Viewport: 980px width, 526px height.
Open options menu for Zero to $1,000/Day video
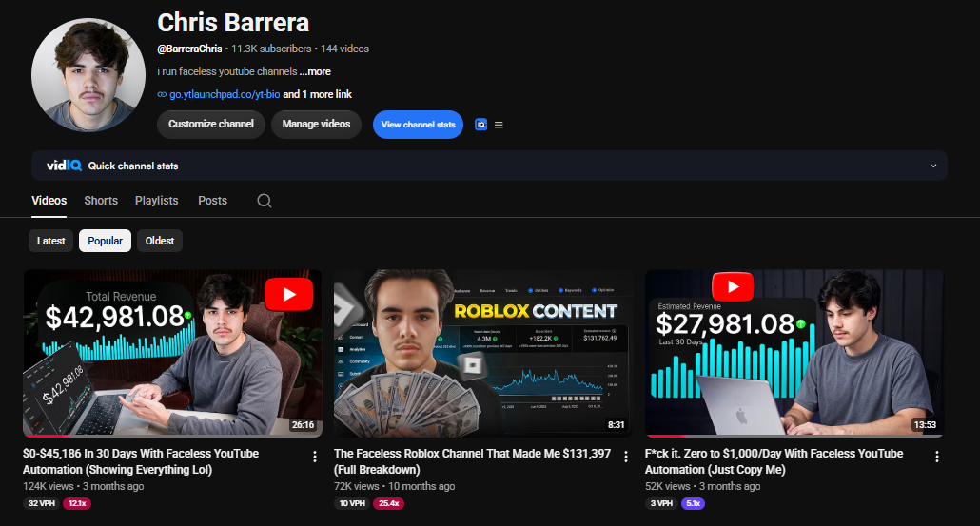[x=937, y=457]
